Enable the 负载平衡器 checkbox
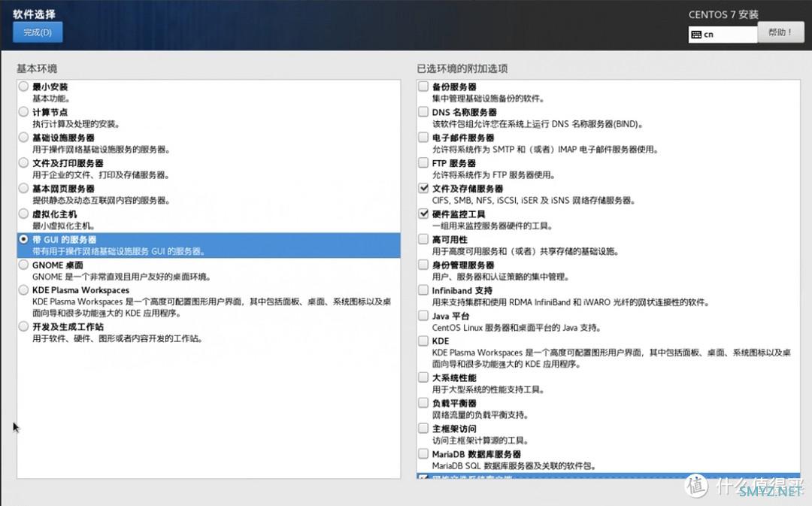Viewport: 812px width, 506px height. tap(423, 402)
